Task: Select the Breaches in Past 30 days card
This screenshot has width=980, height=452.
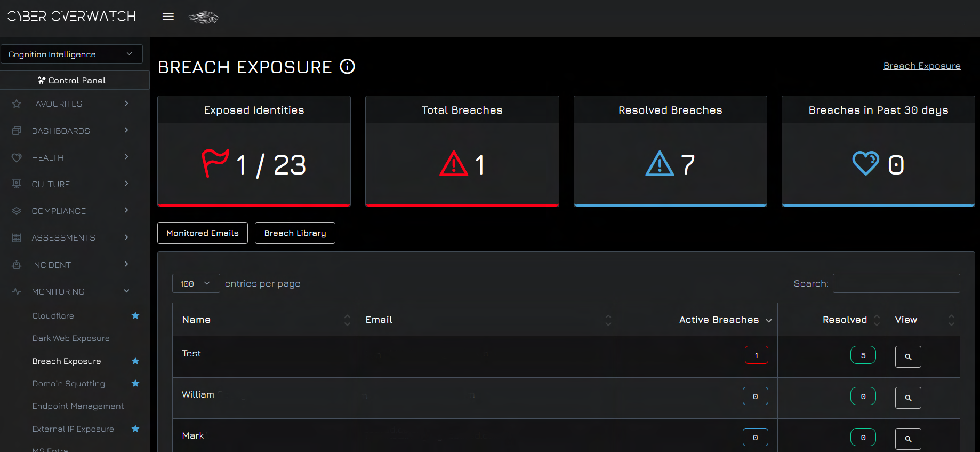Action: 878,151
